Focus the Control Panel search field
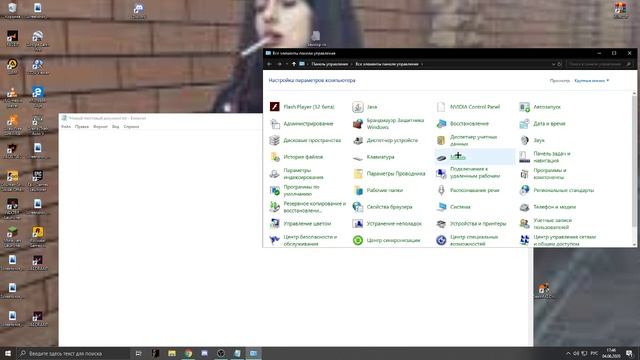 [599, 64]
